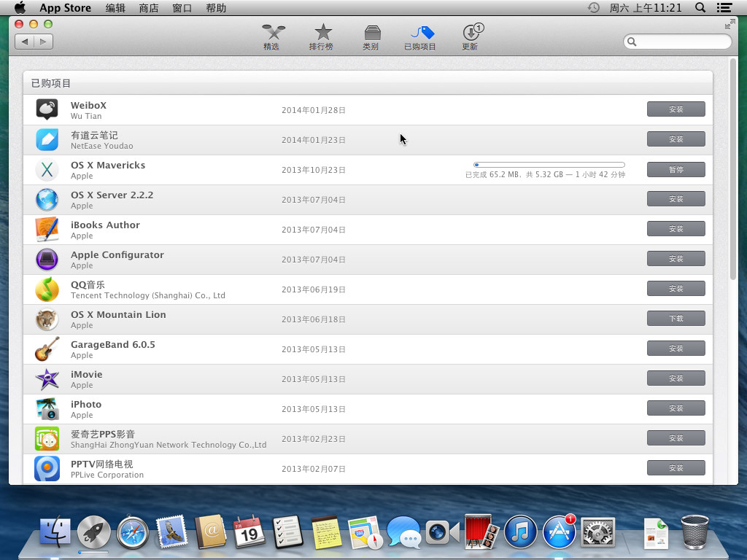Click the iBooks Author app icon

(47, 230)
